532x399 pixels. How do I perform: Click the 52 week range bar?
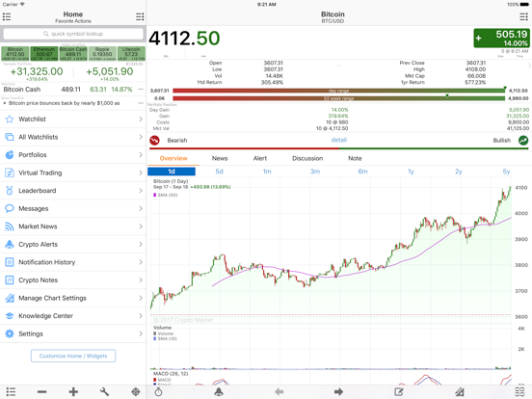click(x=339, y=98)
